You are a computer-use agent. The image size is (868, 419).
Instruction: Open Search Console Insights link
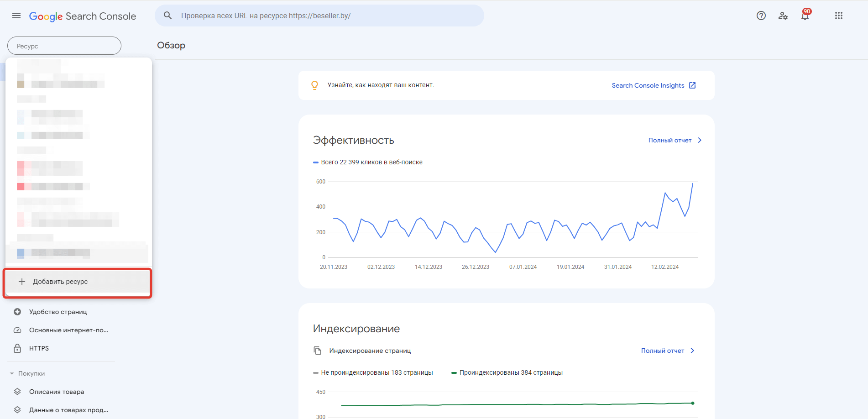click(x=648, y=85)
